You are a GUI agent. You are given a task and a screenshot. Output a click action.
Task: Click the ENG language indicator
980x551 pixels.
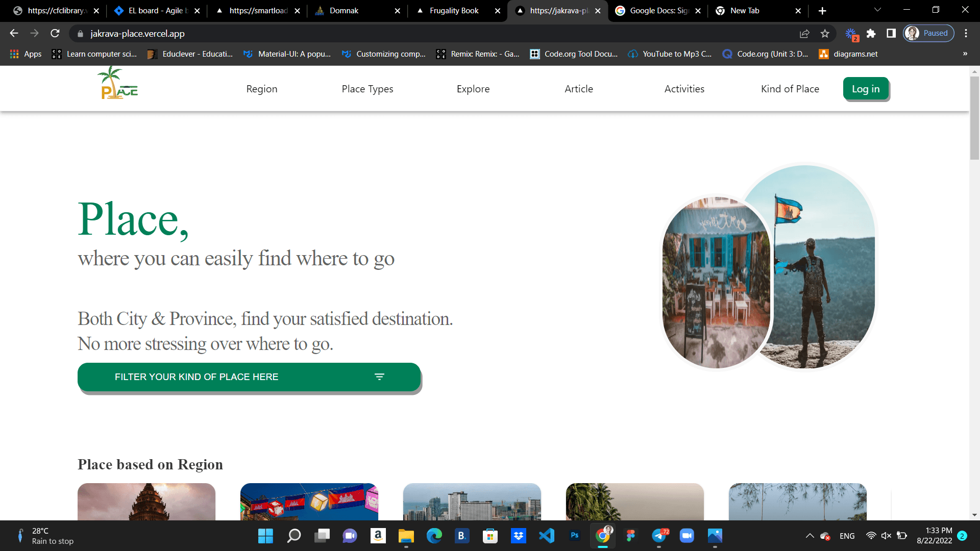[x=847, y=536]
